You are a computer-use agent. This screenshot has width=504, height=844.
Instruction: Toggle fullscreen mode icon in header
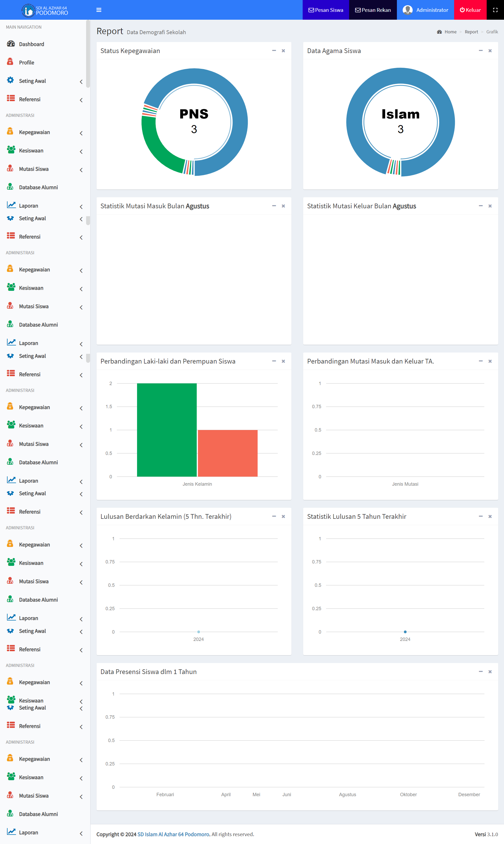pyautogui.click(x=495, y=10)
